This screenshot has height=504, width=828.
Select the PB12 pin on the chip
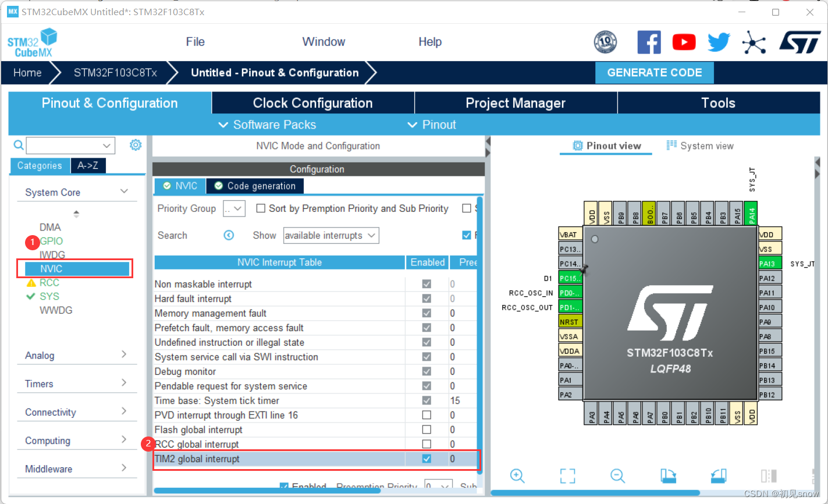(770, 395)
